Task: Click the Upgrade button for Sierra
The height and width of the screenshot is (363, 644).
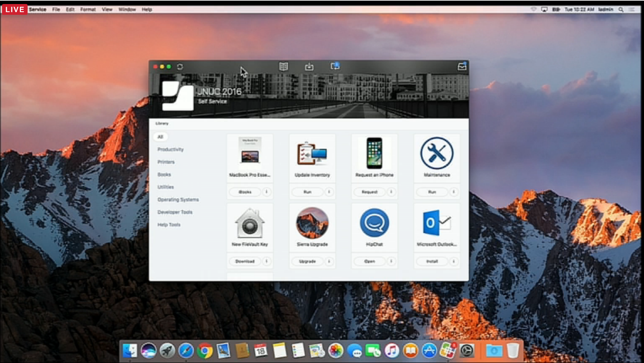Action: pyautogui.click(x=307, y=261)
